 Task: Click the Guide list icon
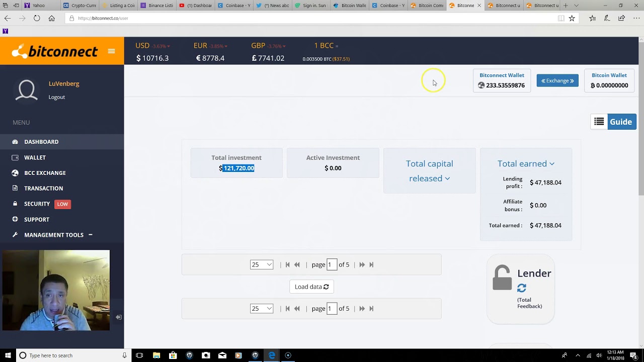coord(599,122)
